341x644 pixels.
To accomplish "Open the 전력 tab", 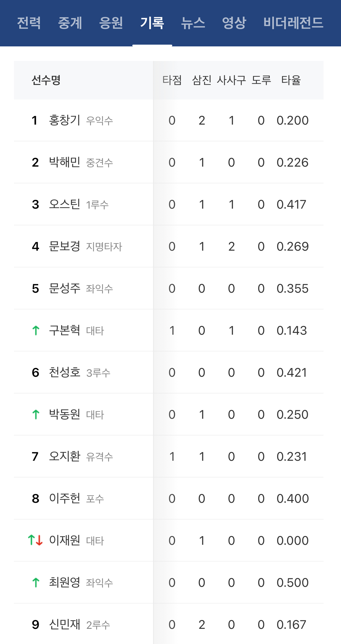I will (x=29, y=23).
